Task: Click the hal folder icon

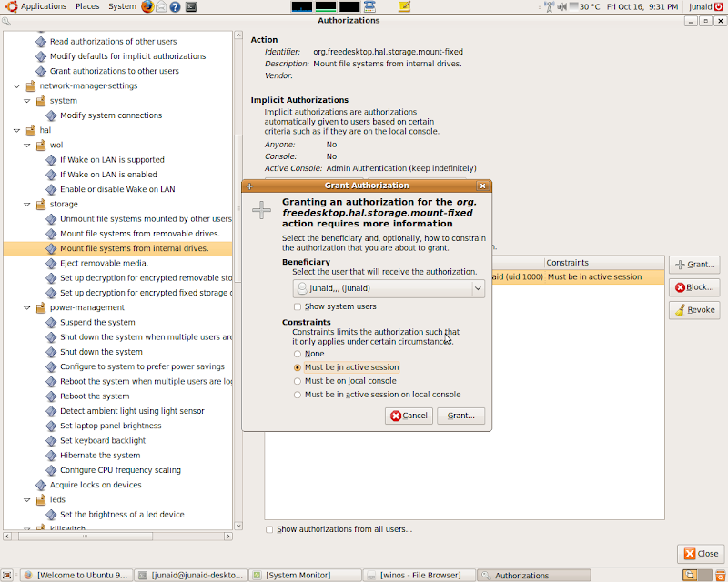Action: pos(31,130)
